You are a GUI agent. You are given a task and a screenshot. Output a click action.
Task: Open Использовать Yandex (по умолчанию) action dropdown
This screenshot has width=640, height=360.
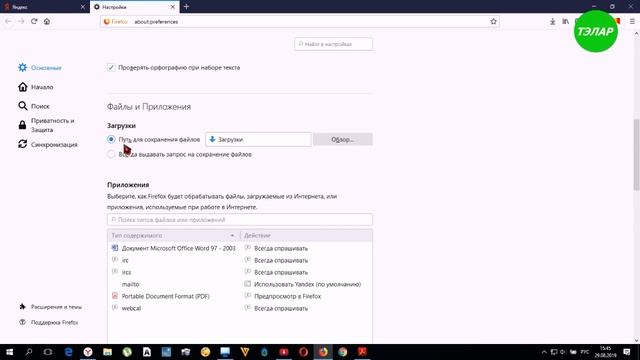click(306, 284)
